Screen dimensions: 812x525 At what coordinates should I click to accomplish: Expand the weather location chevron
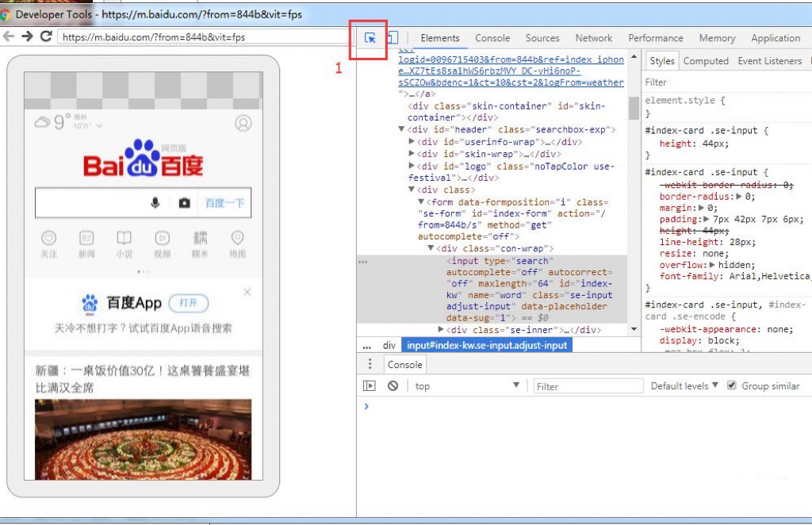(x=99, y=126)
